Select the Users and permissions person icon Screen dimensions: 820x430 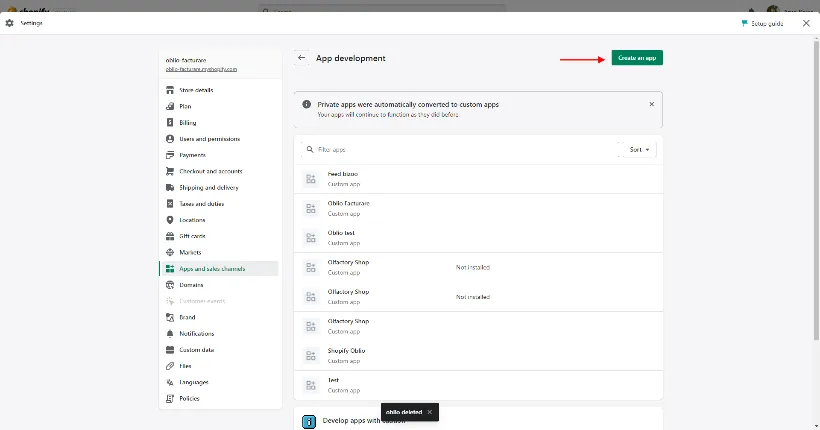coord(170,139)
